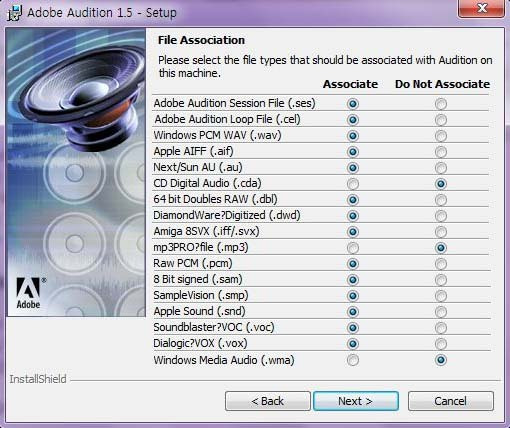The height and width of the screenshot is (428, 510).
Task: Close the setup window
Action: (x=481, y=8)
